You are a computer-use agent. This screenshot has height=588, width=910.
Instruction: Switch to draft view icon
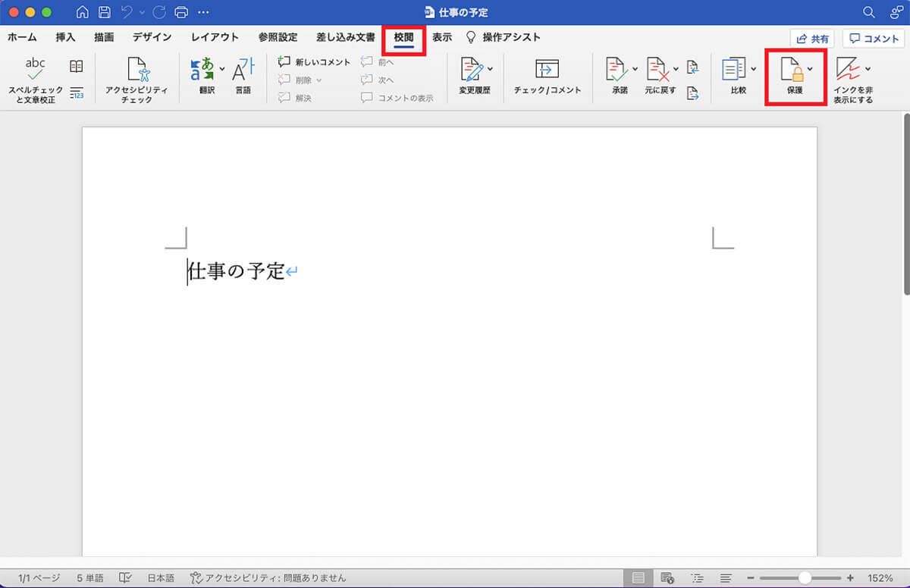pos(725,577)
